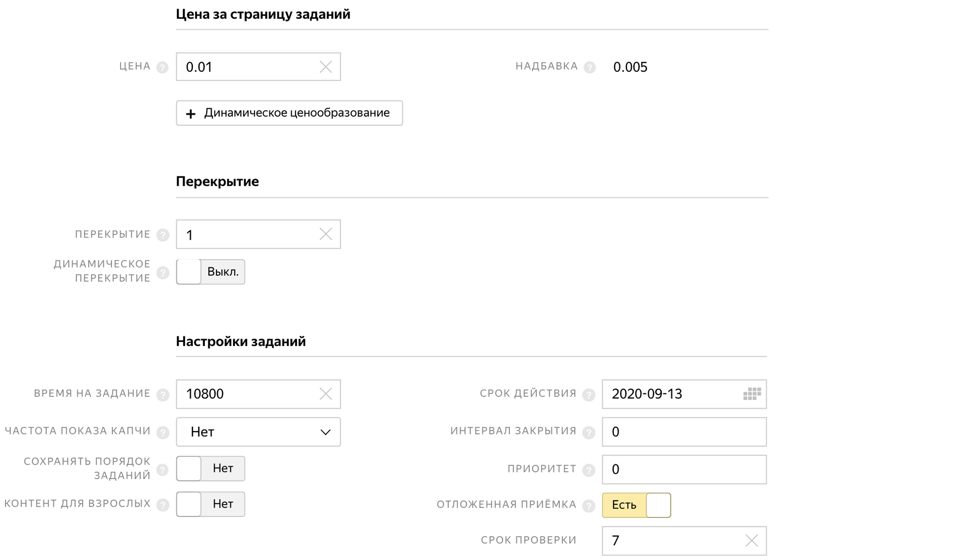Disable the ОТЛОЖЕННАЯ ПРИЁМКА switch
This screenshot has width=980, height=560.
pos(659,505)
